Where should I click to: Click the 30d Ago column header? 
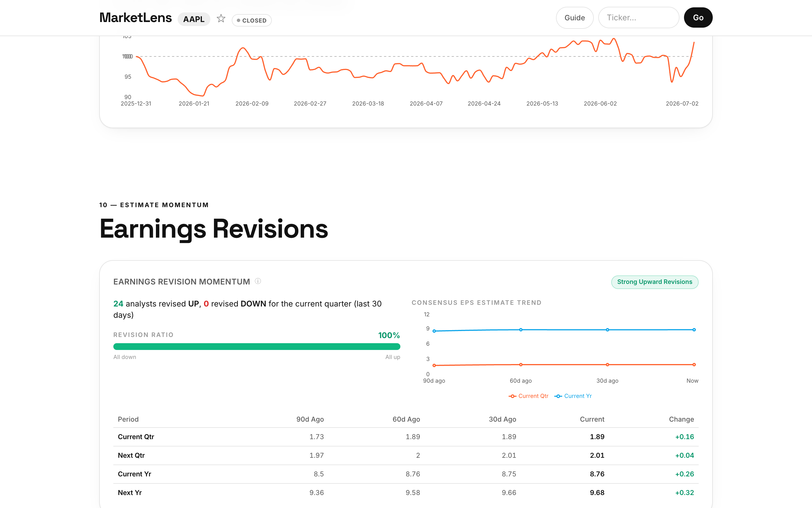[x=502, y=419]
